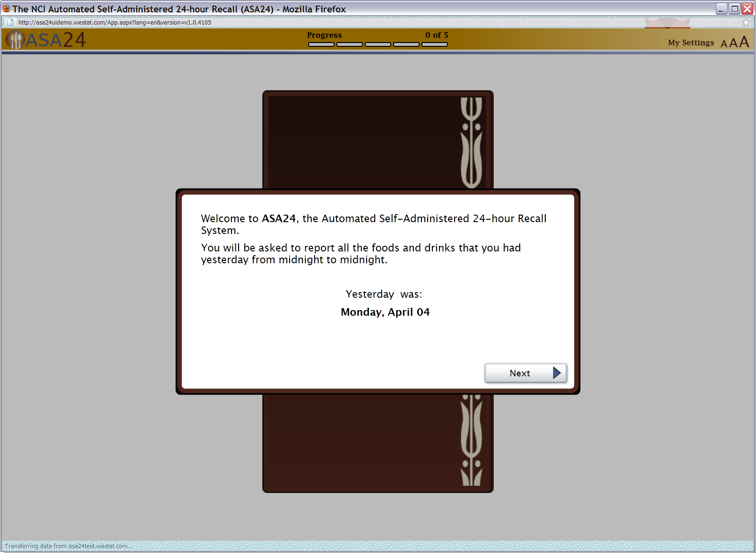
Task: Select the smallest font size A
Action: click(724, 44)
